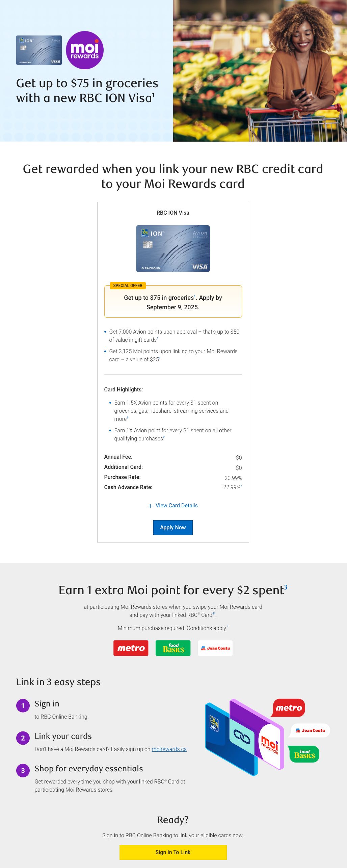
Task: Click the Sign In To Link button
Action: click(x=173, y=852)
